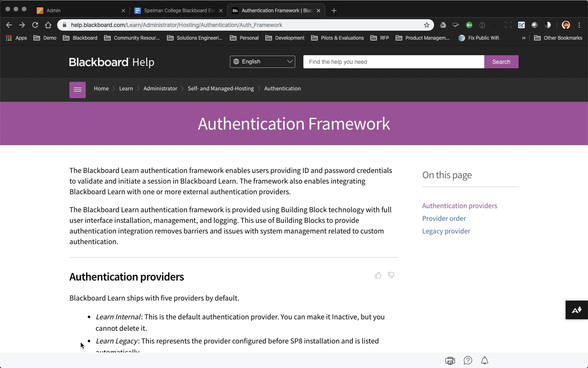
Task: Open the RFP bookmarks folder
Action: tap(380, 38)
